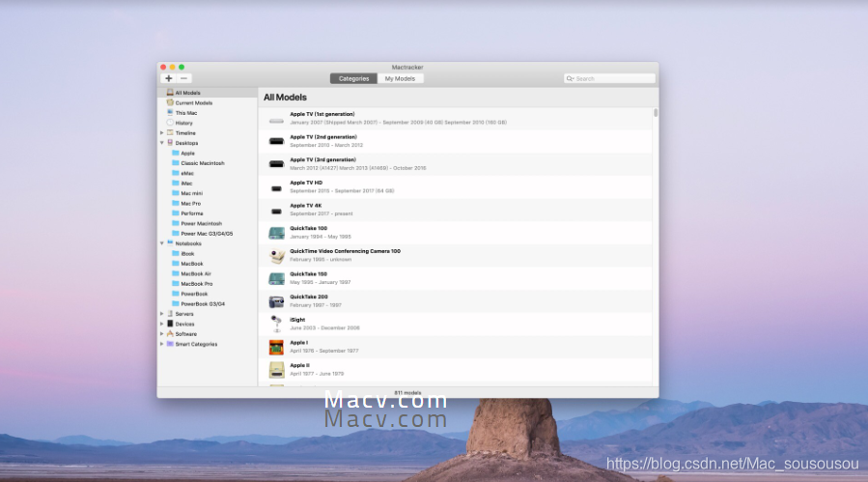Select the Timeline icon in sidebar
This screenshot has height=482, width=868.
coord(170,133)
